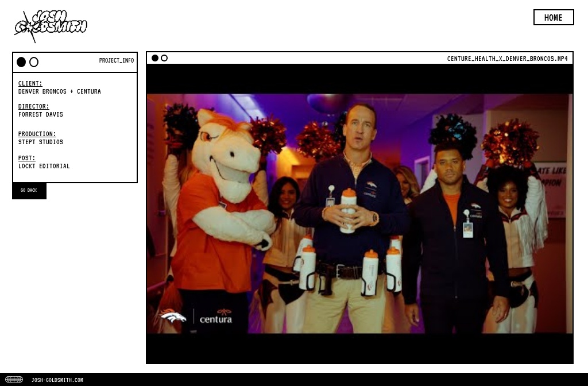Screen dimensions: 588x386
Task: Click the filled black dot on video window
Action: (155, 58)
